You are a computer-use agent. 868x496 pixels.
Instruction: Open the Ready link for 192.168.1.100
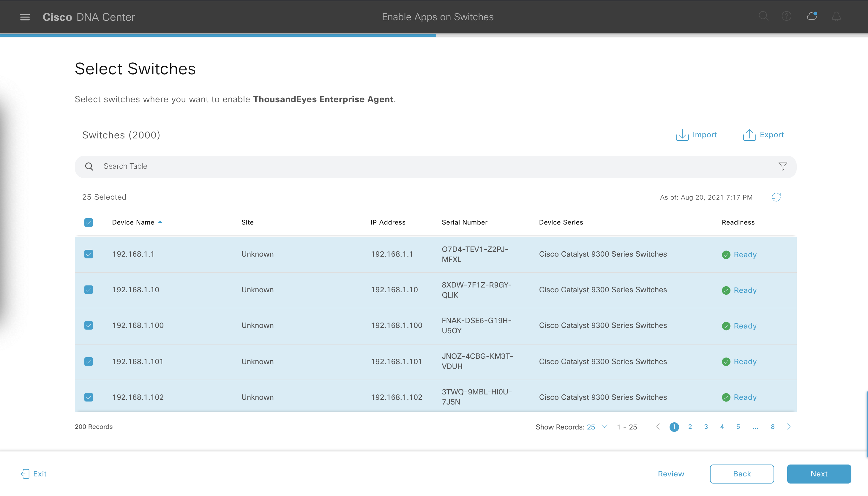[x=745, y=326]
